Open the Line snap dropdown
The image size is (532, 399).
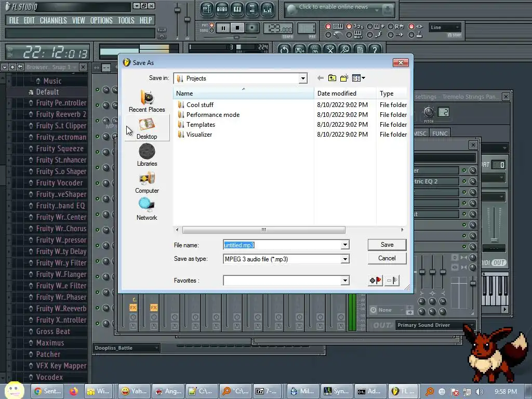tap(445, 28)
